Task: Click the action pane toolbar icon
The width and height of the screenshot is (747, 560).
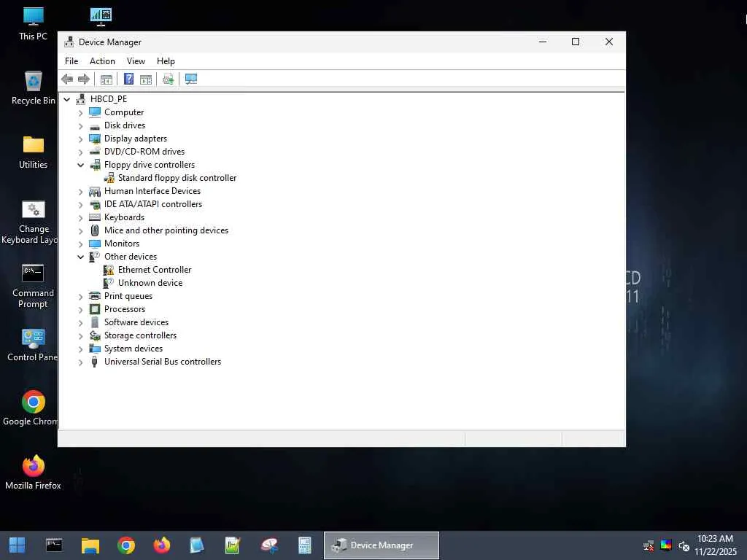Action: click(x=146, y=79)
